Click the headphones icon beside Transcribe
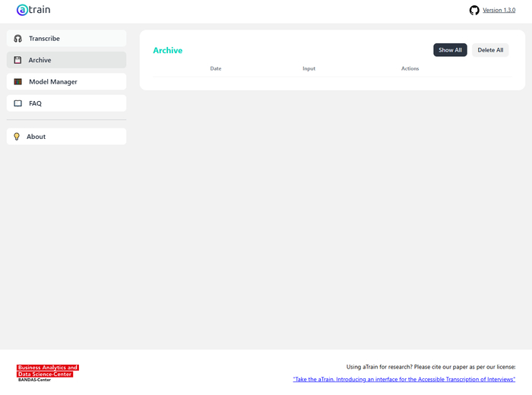 point(18,39)
